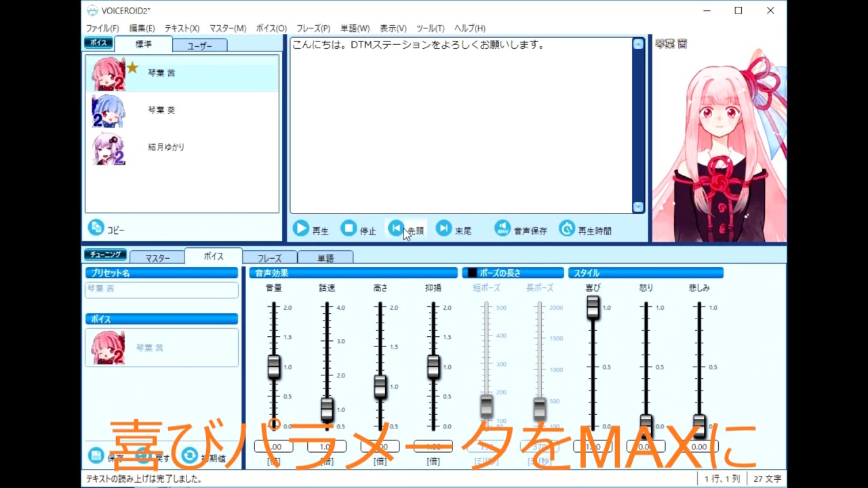Select 琴葉 葵 voice in list

point(182,110)
